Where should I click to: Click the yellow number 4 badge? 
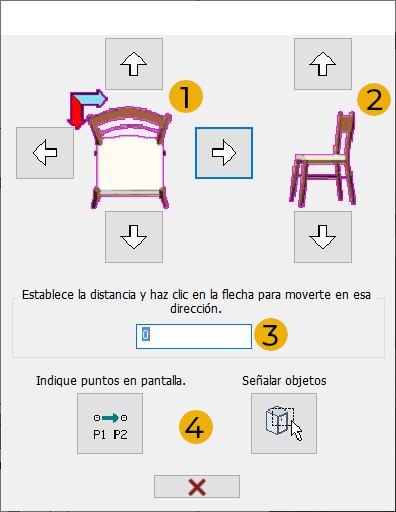[196, 427]
